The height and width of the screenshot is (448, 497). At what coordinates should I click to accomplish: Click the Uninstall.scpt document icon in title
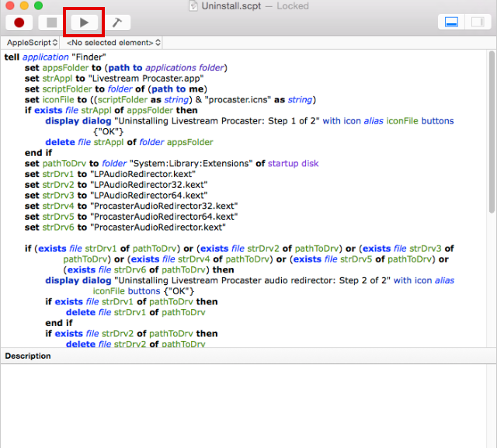[x=193, y=5]
